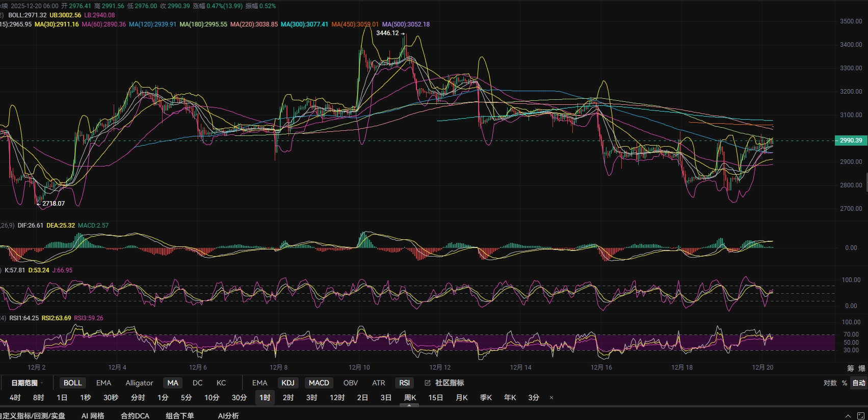Click the 爆 liquidation icon
Viewport: 868px width, 420px height.
click(861, 368)
